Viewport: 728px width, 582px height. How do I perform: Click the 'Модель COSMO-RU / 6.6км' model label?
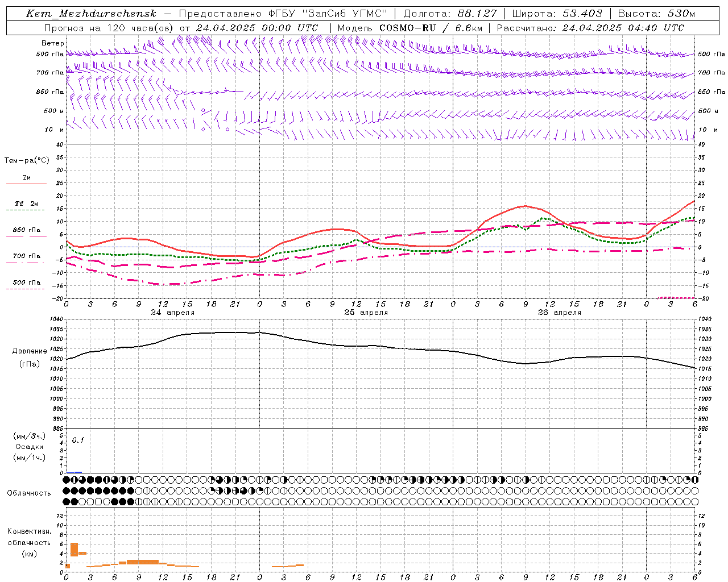pos(409,28)
